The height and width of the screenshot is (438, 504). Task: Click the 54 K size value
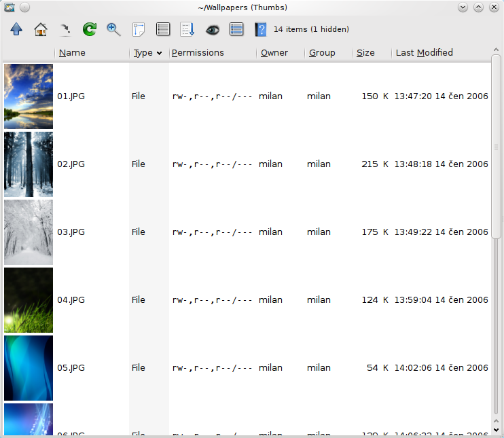click(x=378, y=367)
